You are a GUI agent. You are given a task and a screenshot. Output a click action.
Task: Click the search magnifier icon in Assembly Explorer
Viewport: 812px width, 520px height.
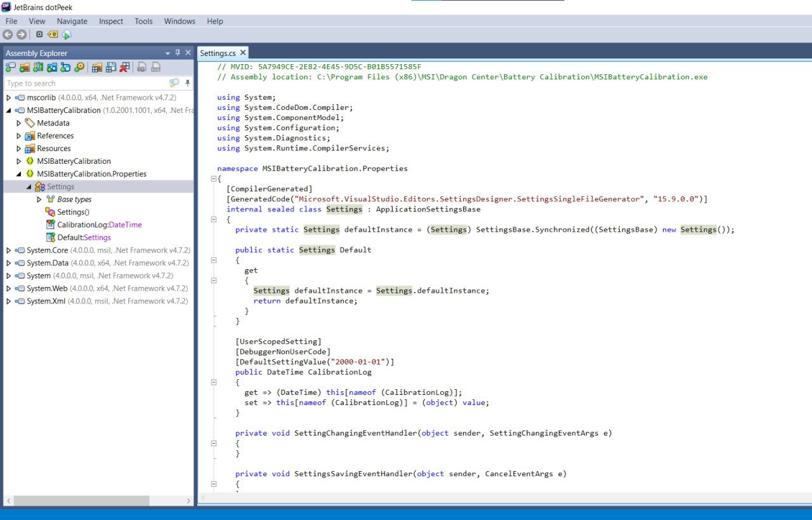click(x=174, y=83)
